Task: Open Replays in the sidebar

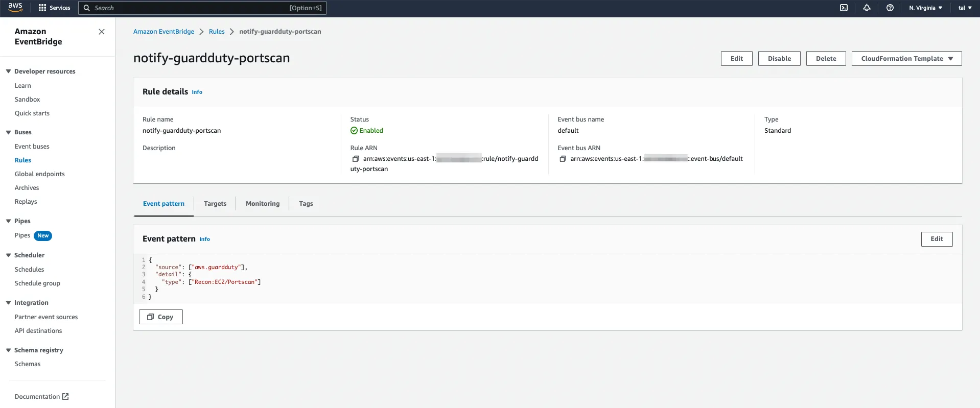Action: pyautogui.click(x=26, y=202)
